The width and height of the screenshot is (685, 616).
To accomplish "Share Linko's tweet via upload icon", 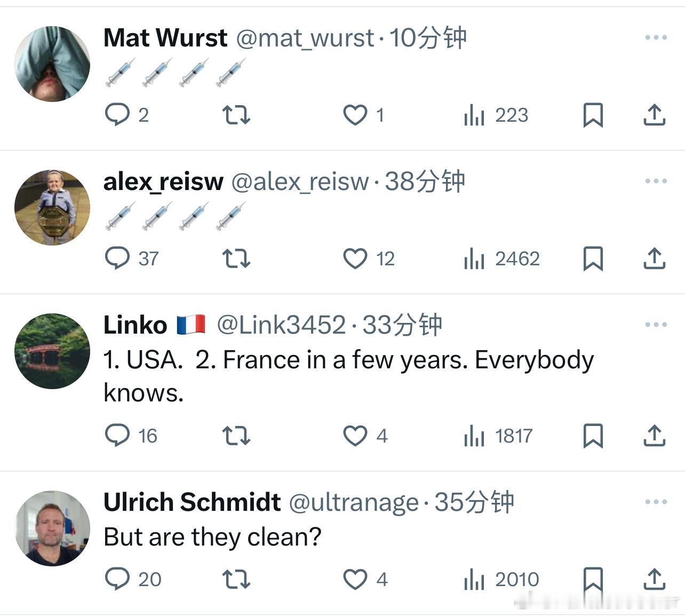I will point(654,436).
